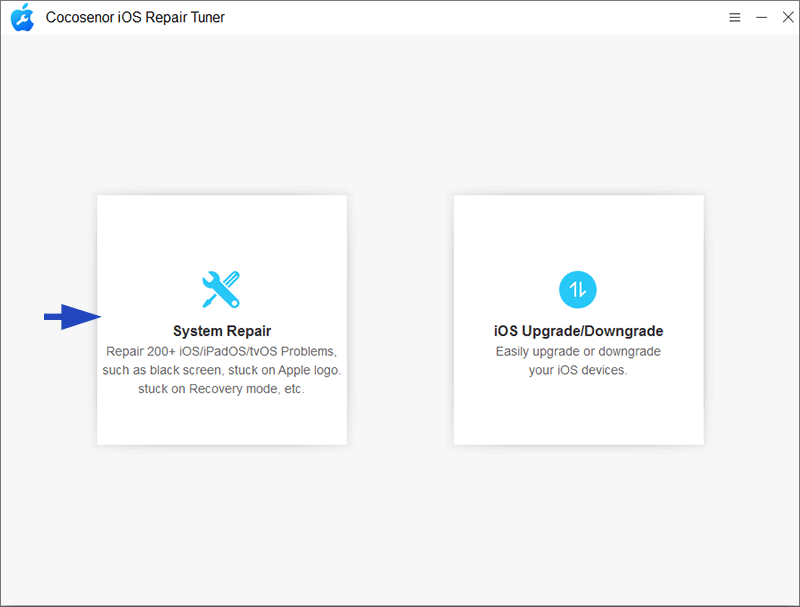The height and width of the screenshot is (607, 800).
Task: Click the 'Easily upgrade or downgrade' description text
Action: [x=578, y=351]
